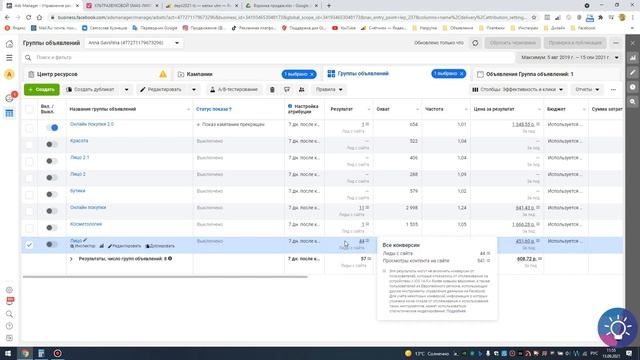Toggle on the Лицо 2.1 ad set
Viewport: 640px width, 360px height.
point(52,161)
